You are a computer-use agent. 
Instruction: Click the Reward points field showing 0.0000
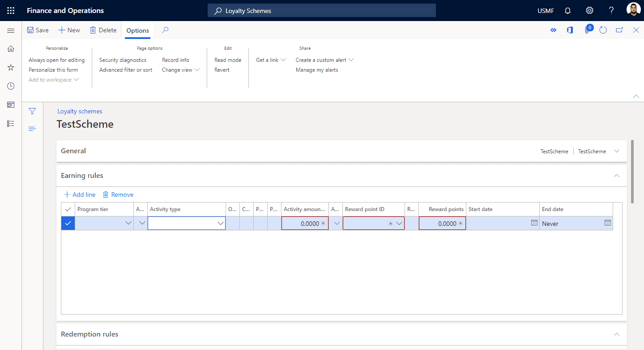point(442,223)
